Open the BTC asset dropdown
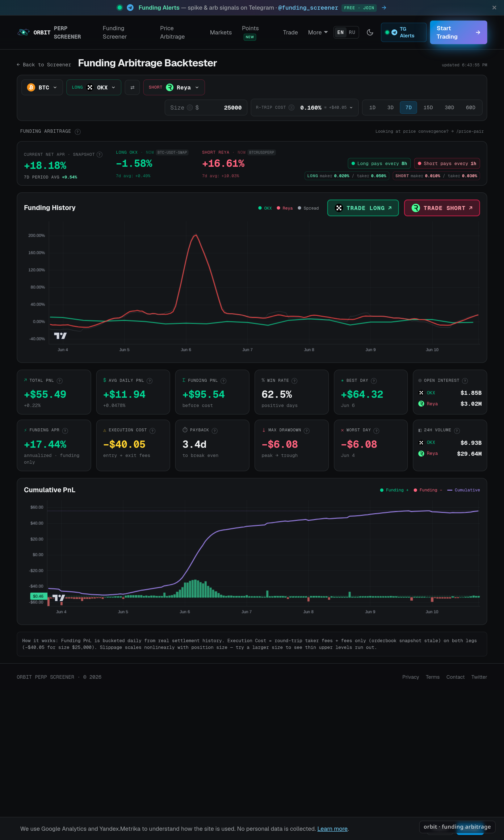 pos(42,87)
